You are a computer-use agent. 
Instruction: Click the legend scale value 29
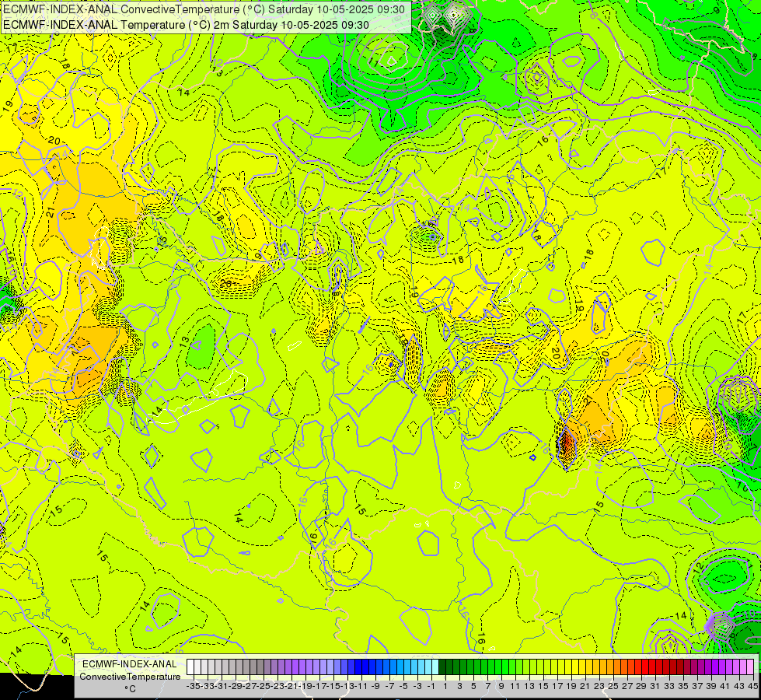point(641,687)
